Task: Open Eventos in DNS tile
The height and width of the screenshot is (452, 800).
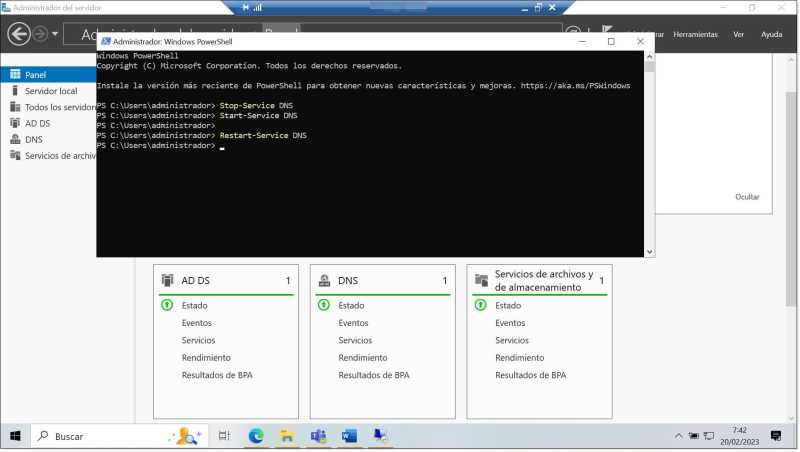Action: [353, 323]
